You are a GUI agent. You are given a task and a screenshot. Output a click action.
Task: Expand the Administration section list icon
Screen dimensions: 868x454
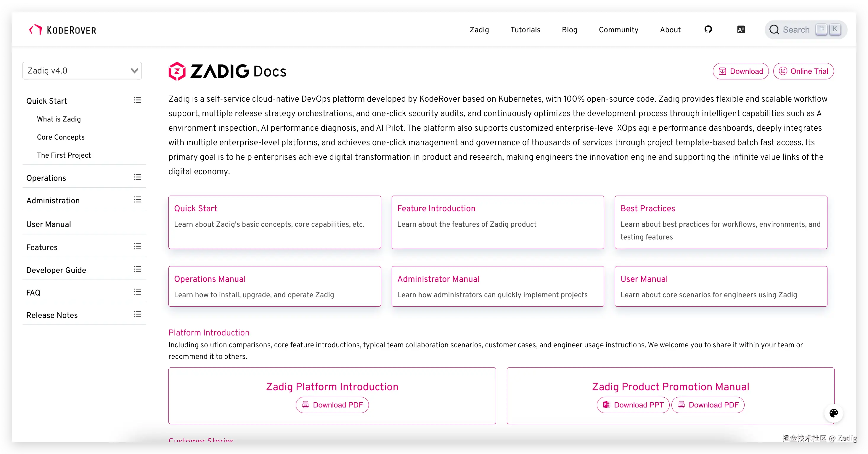[137, 200]
